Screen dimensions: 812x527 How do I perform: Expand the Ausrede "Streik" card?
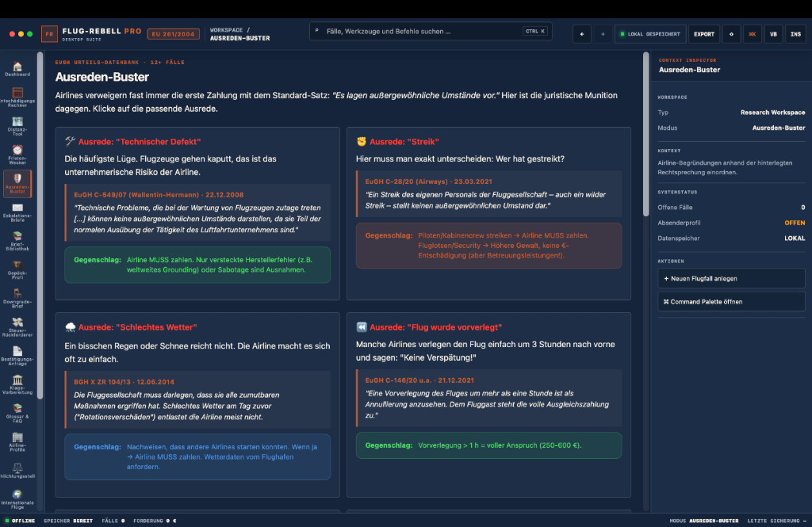point(488,213)
